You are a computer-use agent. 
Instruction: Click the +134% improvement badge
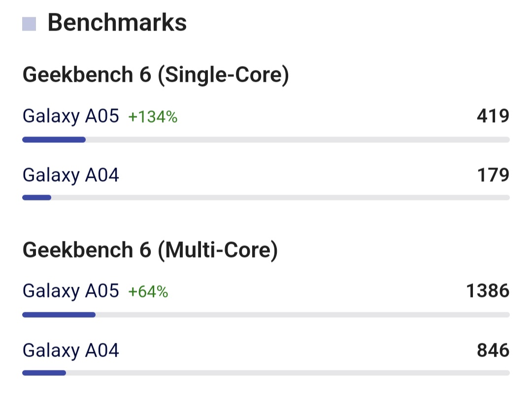click(x=153, y=117)
